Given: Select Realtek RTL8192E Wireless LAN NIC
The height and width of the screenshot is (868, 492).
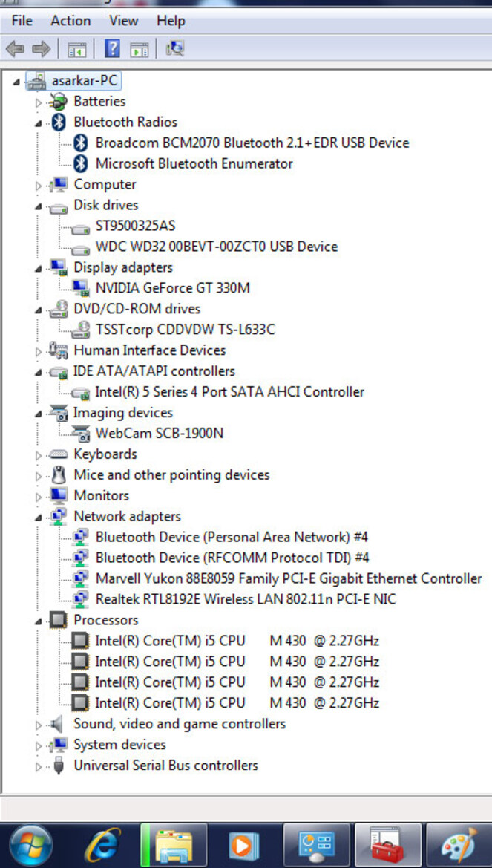Looking at the screenshot, I should coord(246,599).
